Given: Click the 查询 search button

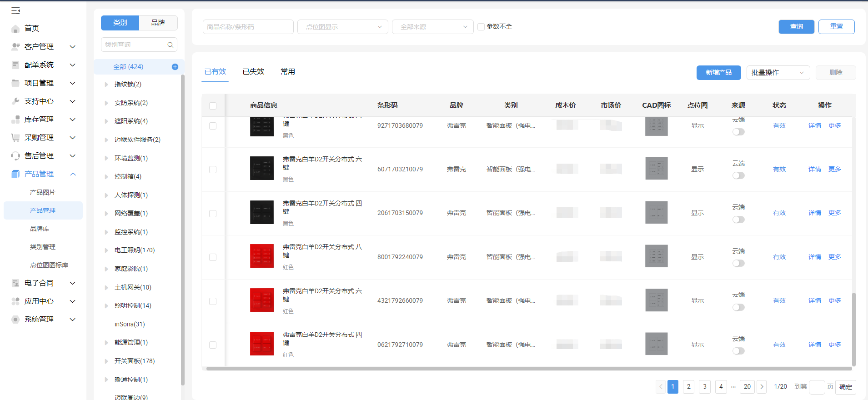Looking at the screenshot, I should coord(797,27).
